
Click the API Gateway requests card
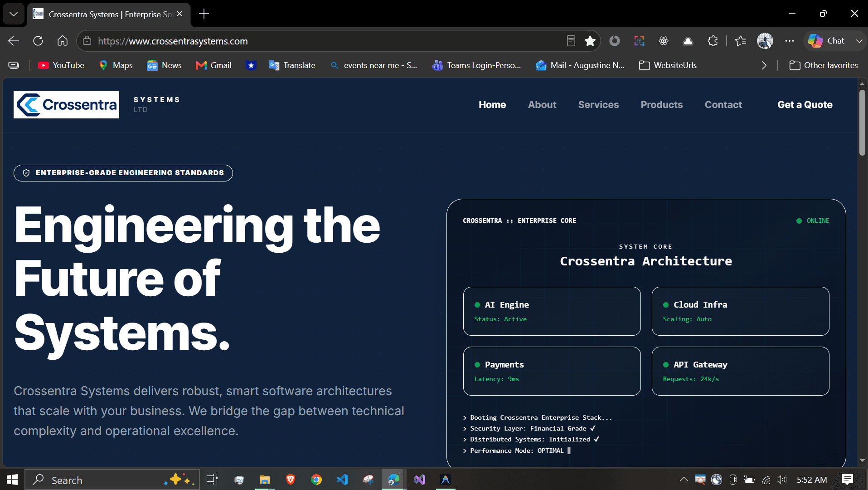coord(741,371)
